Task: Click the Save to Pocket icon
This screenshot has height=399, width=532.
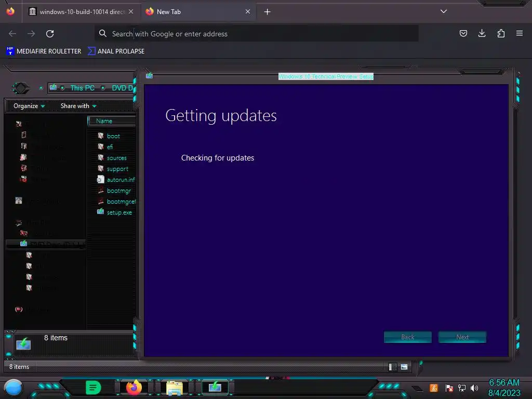Action: click(463, 33)
